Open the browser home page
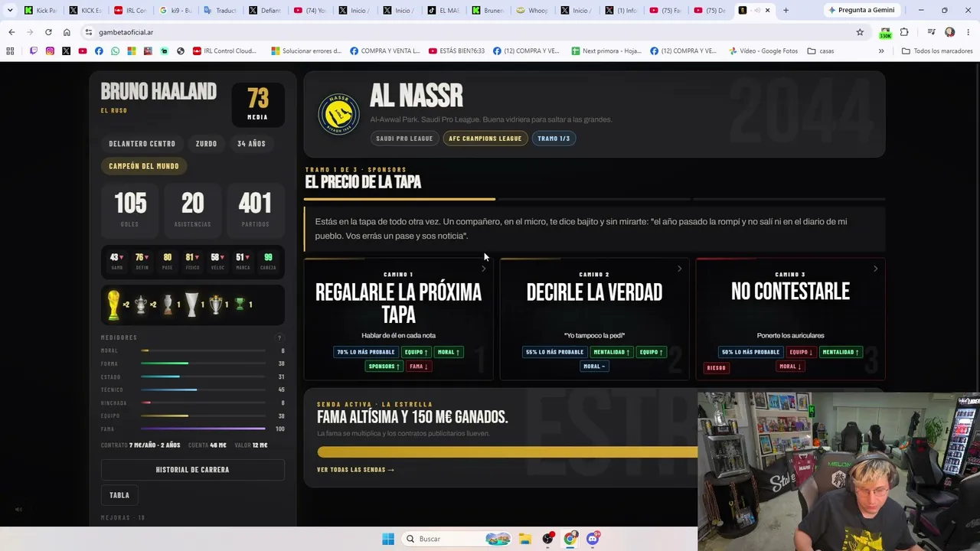This screenshot has height=551, width=980. [67, 32]
